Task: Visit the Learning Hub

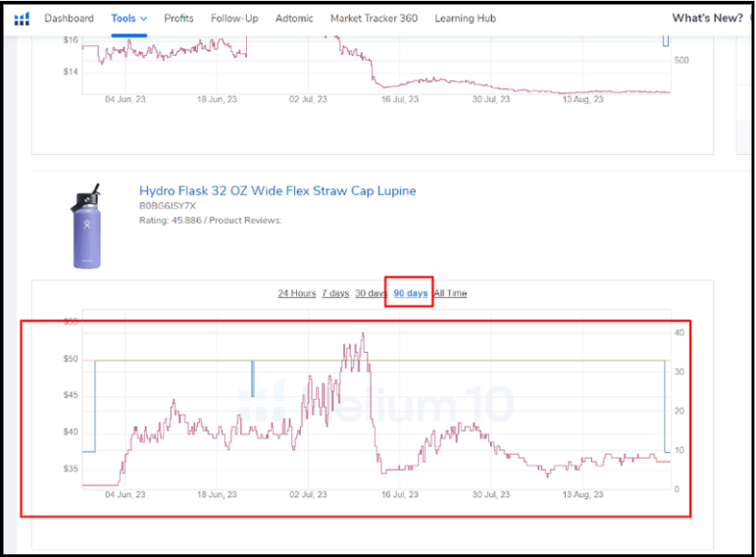Action: pos(465,19)
